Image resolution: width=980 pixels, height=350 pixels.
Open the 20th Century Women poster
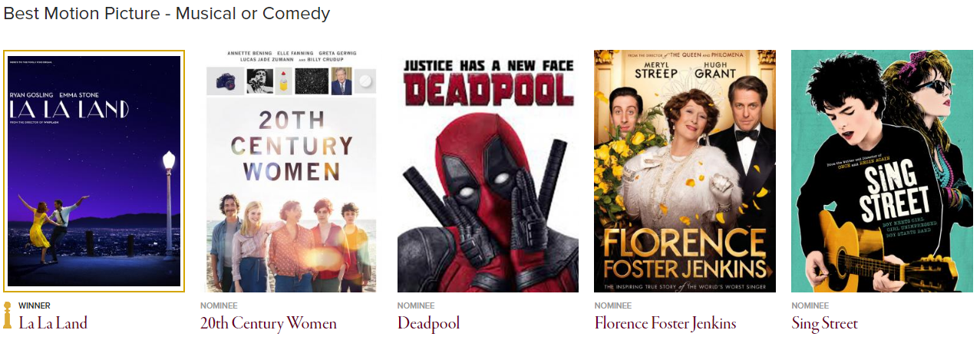pyautogui.click(x=291, y=171)
